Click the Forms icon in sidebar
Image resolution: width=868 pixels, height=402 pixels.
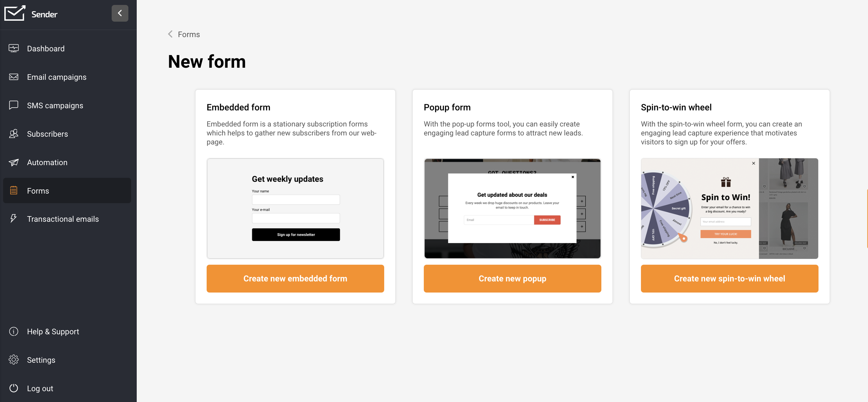click(14, 190)
